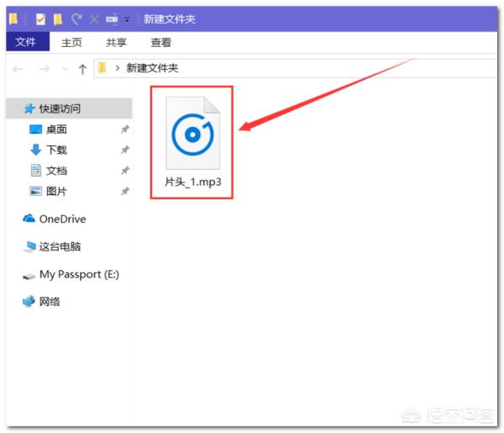Open 下载 in the navigation pane
The height and width of the screenshot is (433, 504).
[x=56, y=150]
